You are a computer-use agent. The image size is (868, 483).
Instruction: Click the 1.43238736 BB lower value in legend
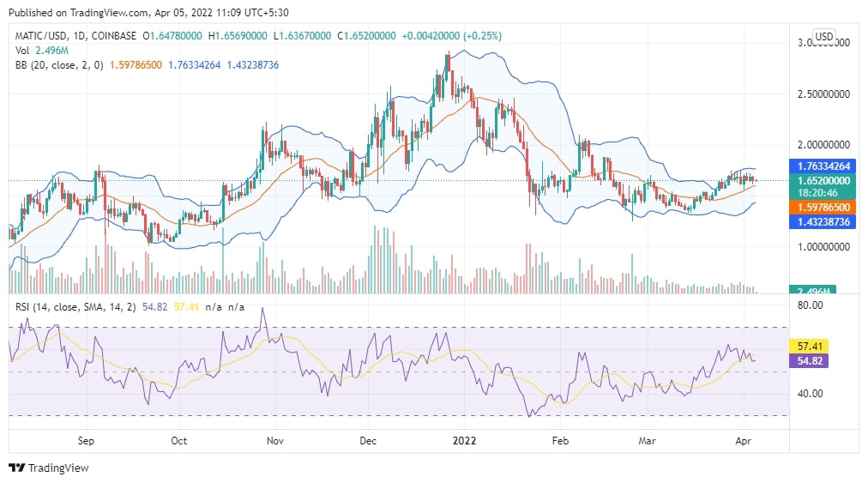click(253, 65)
